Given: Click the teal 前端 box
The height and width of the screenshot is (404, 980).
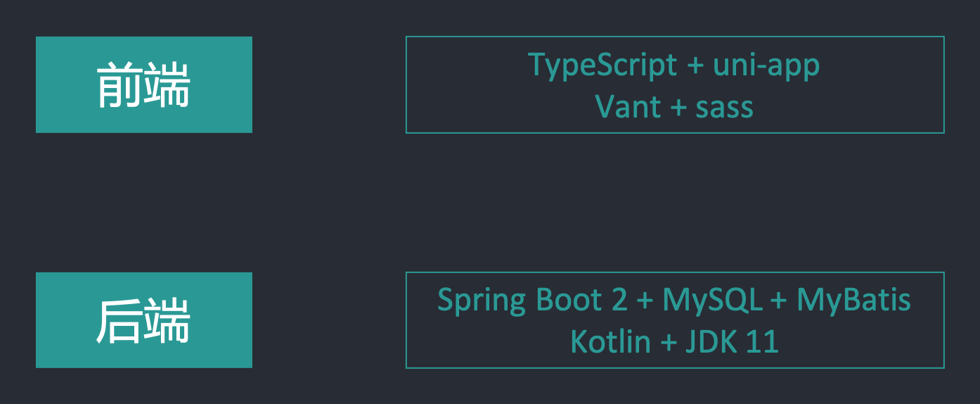Looking at the screenshot, I should click(x=143, y=84).
